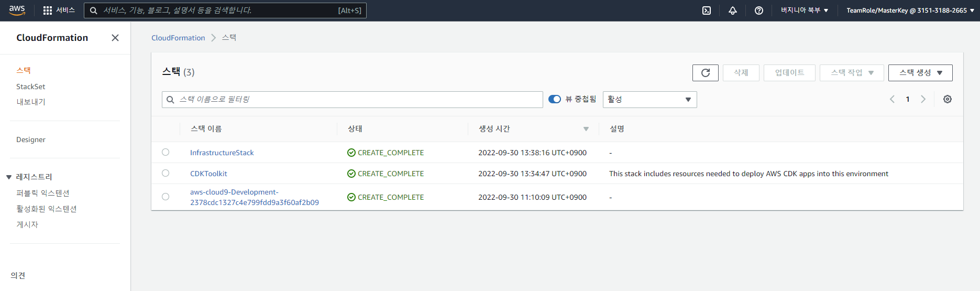Click the CDKToolkit description text
Viewport: 980px width, 291px height.
(x=748, y=174)
